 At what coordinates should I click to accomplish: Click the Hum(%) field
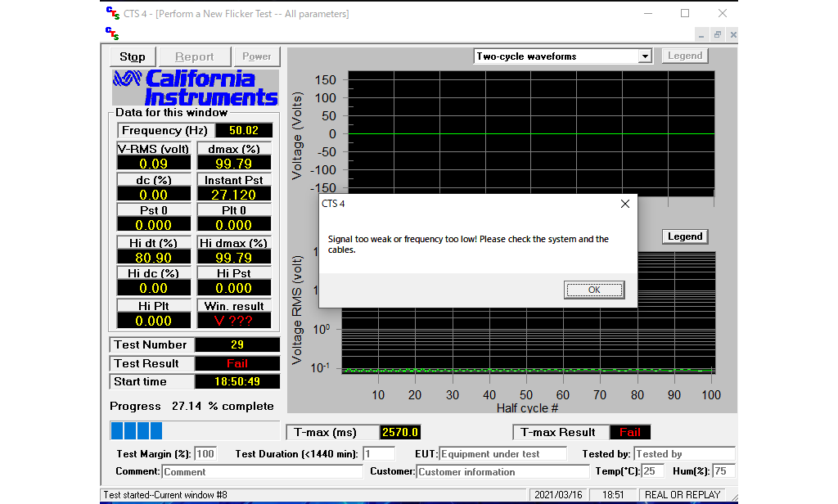[723, 470]
